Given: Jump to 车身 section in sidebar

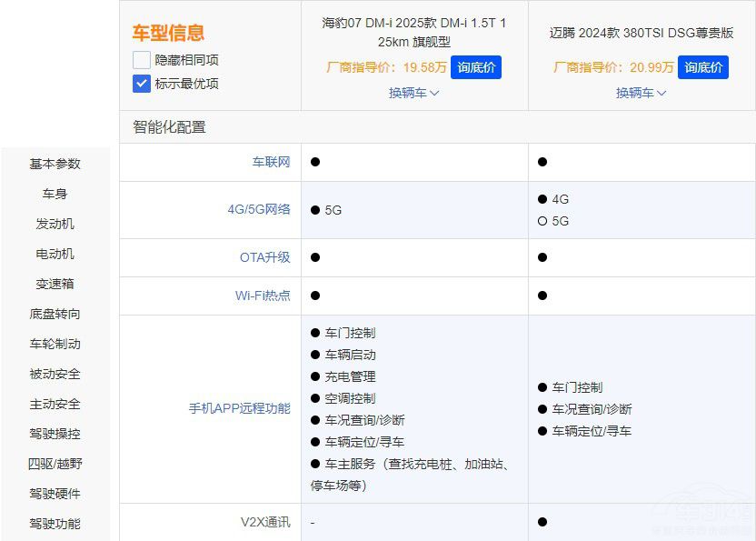Looking at the screenshot, I should (55, 194).
